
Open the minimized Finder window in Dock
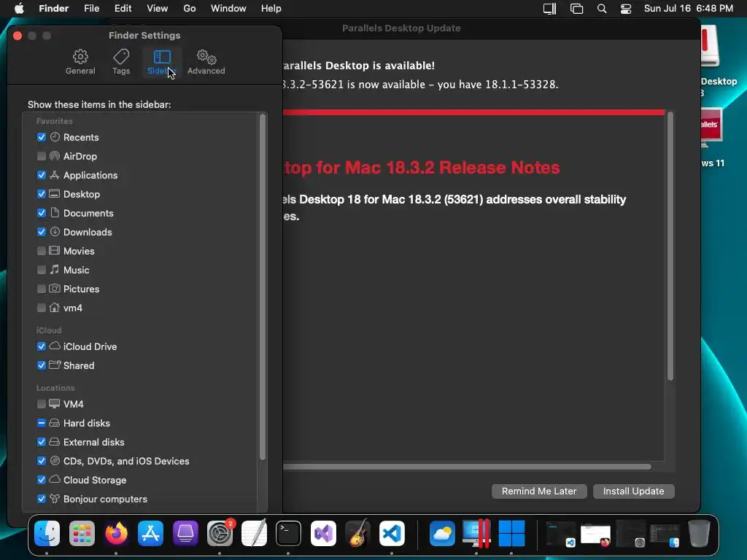[x=665, y=534]
